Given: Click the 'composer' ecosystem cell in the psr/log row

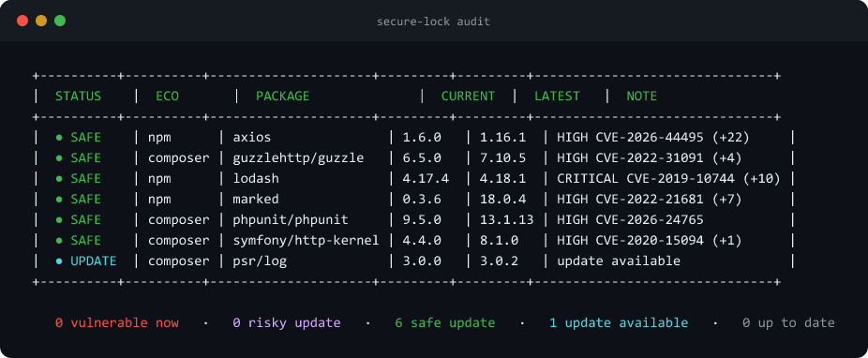Looking at the screenshot, I should (179, 261).
